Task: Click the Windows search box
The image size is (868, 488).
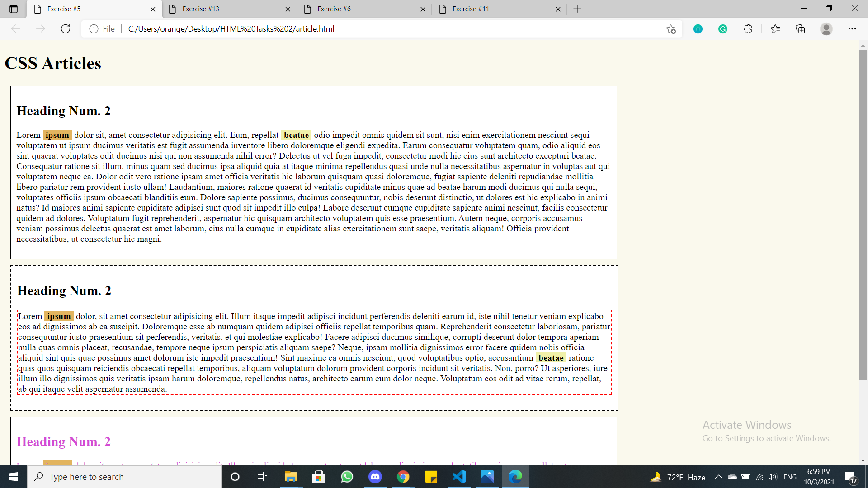Action: pos(124,477)
